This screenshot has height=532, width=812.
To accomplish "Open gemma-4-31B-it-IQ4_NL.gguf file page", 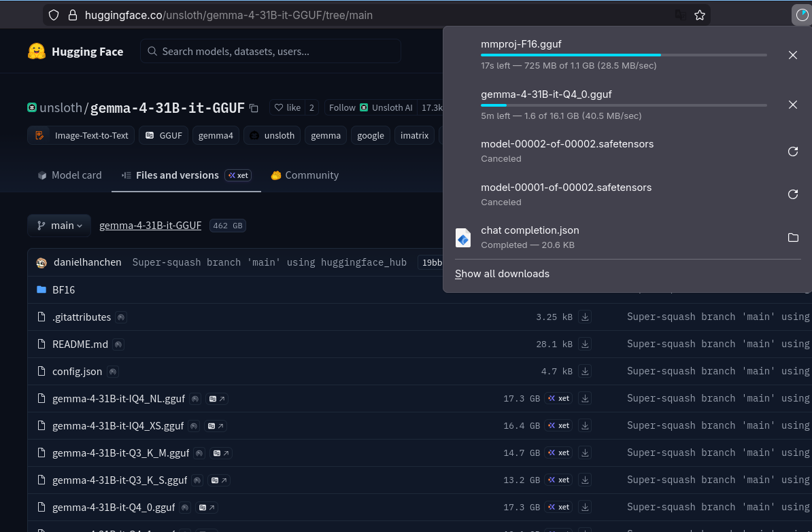I will click(x=118, y=398).
